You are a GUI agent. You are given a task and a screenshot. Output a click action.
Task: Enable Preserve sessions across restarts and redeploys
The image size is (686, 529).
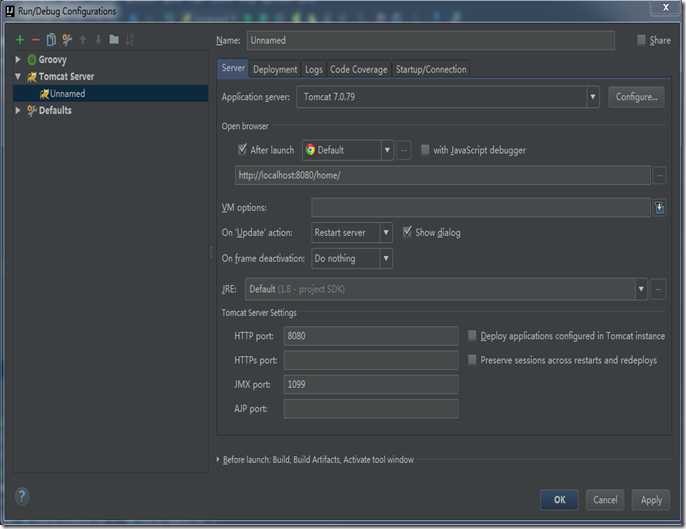pyautogui.click(x=472, y=360)
